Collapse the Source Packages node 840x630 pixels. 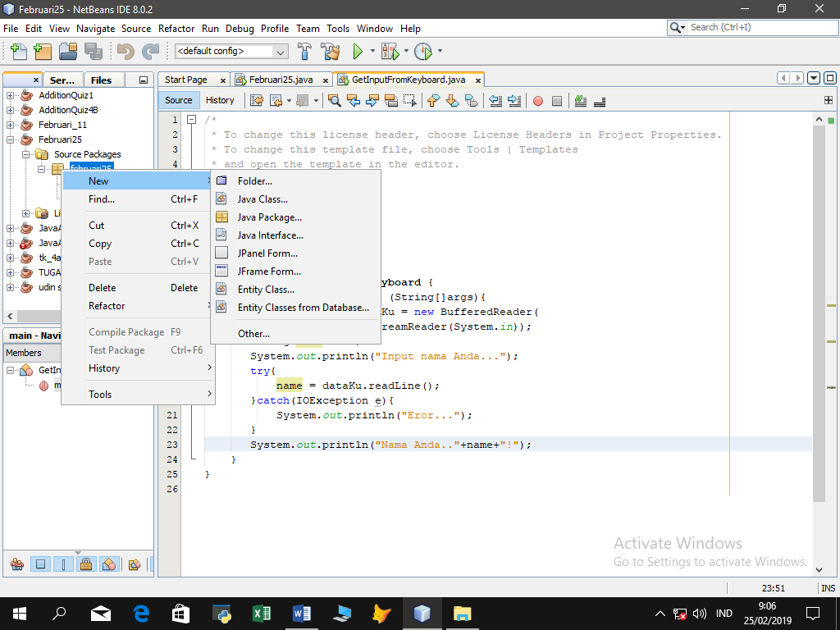coord(25,154)
